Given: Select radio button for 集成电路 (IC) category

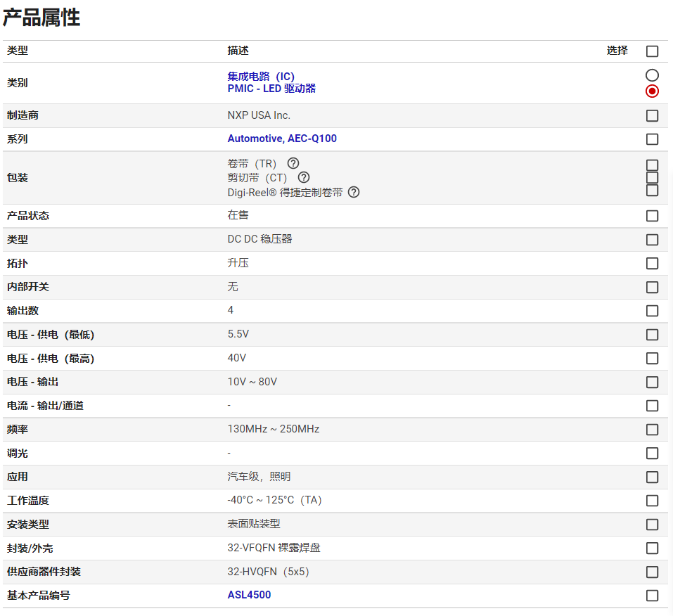Looking at the screenshot, I should pos(652,75).
